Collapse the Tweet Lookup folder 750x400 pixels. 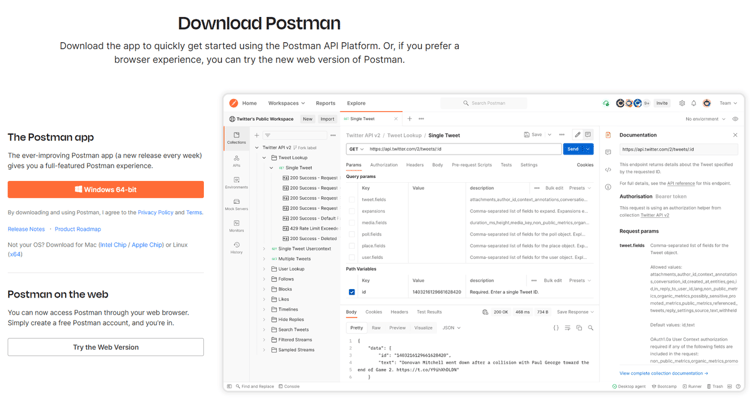[x=264, y=157]
